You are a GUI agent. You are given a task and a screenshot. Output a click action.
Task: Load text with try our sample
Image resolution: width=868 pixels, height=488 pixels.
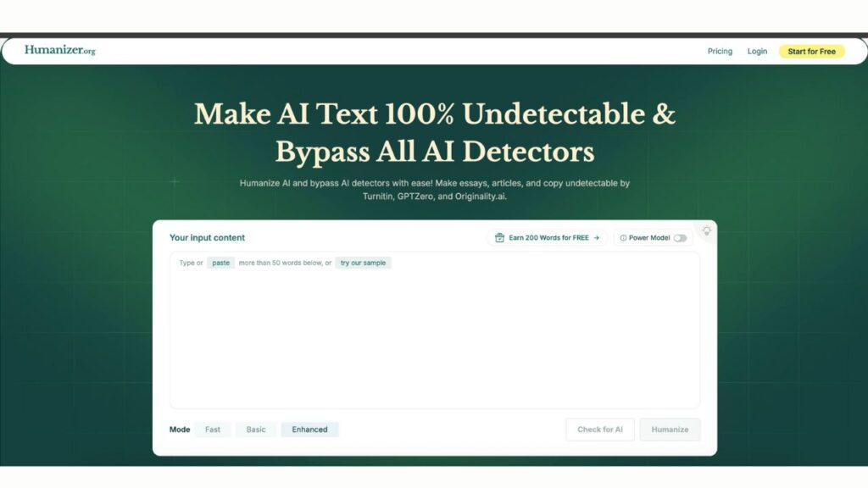tap(363, 263)
